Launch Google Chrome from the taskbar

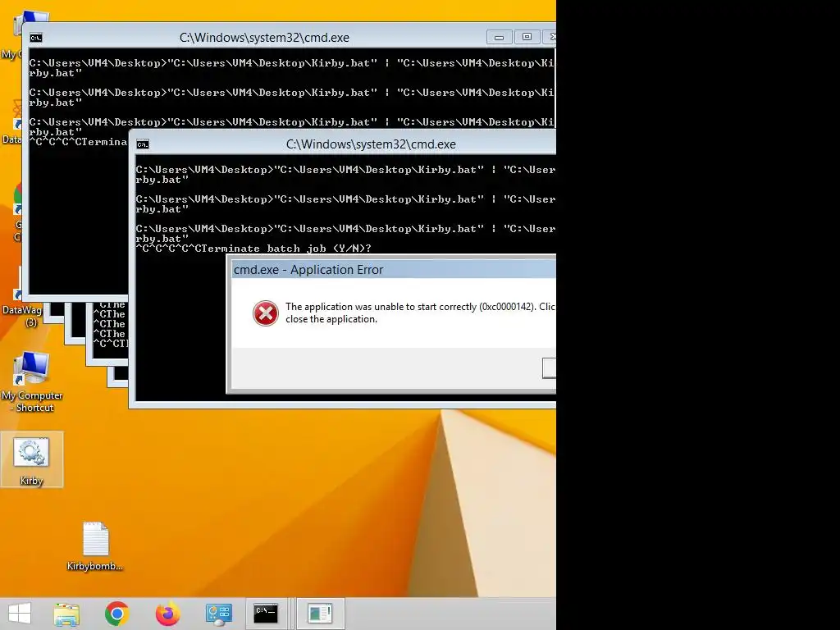[x=116, y=614]
